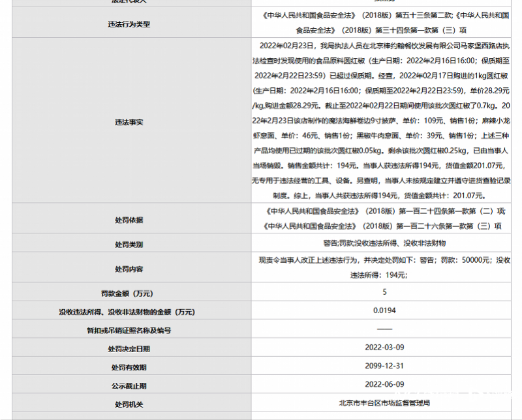Click the publicity deadline 2022-06-09
Viewport: 522px width, 420px height.
[384, 385]
